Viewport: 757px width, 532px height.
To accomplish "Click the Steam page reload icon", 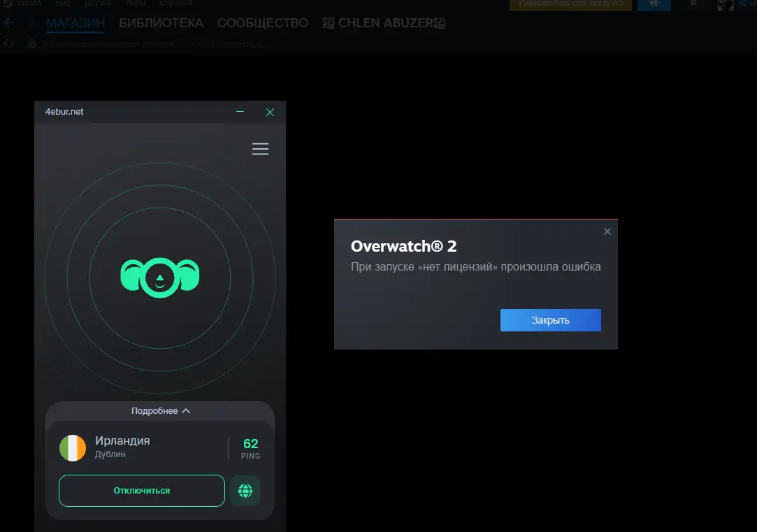I will 8,43.
